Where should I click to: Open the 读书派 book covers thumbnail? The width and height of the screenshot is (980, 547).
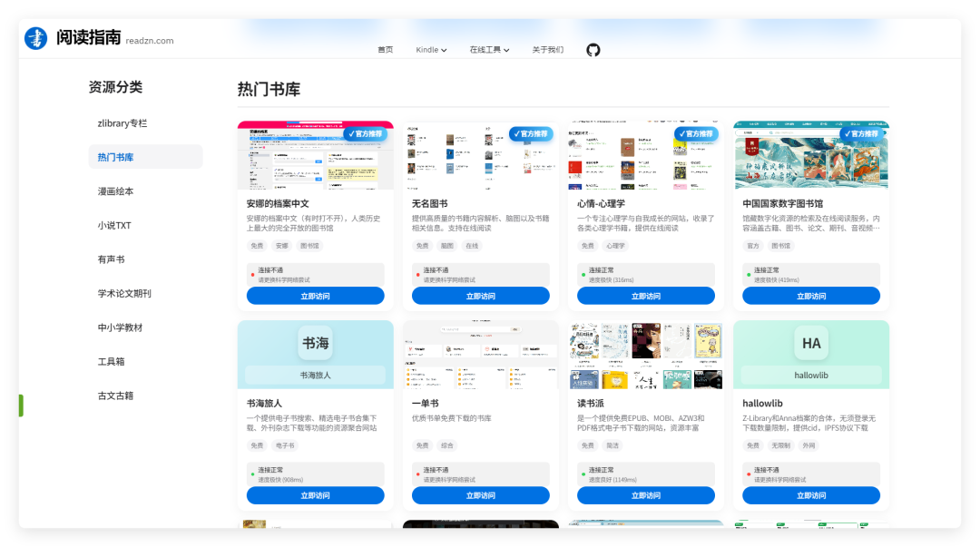[646, 355]
